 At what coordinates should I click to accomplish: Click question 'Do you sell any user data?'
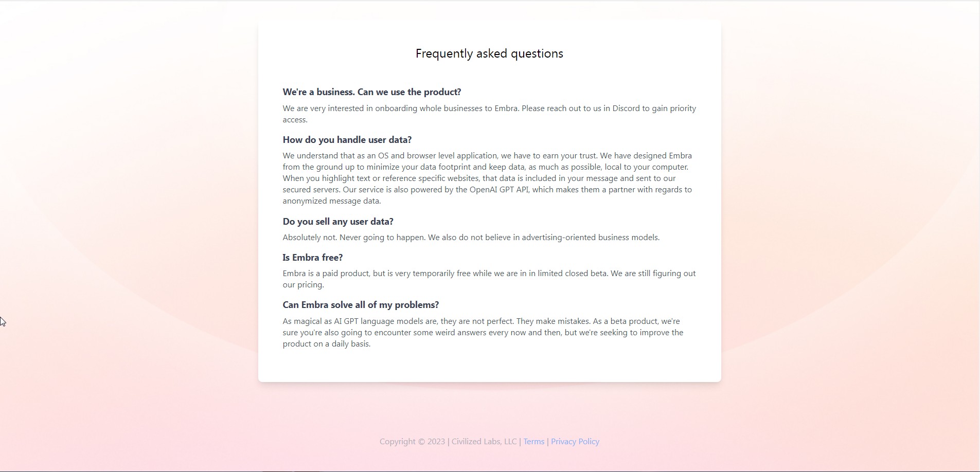tap(338, 222)
